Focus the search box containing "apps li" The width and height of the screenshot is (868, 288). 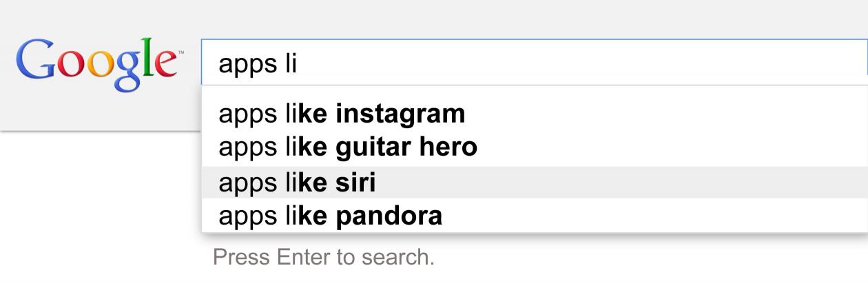tap(534, 64)
